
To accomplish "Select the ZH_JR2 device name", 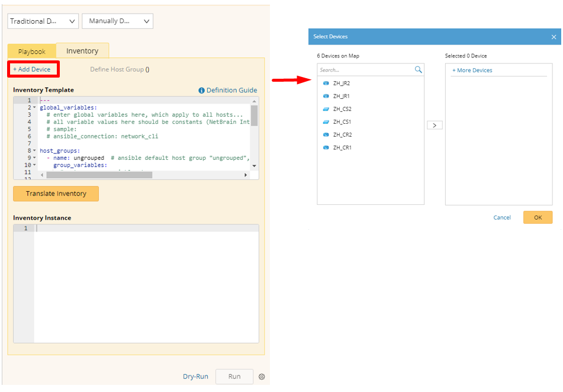I will pyautogui.click(x=342, y=83).
